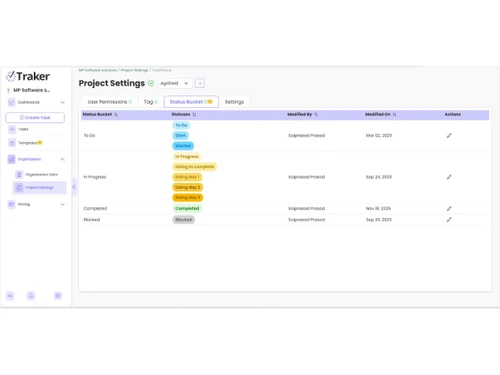Open Organization Data in the sidebar
The image size is (500, 375).
(41, 175)
